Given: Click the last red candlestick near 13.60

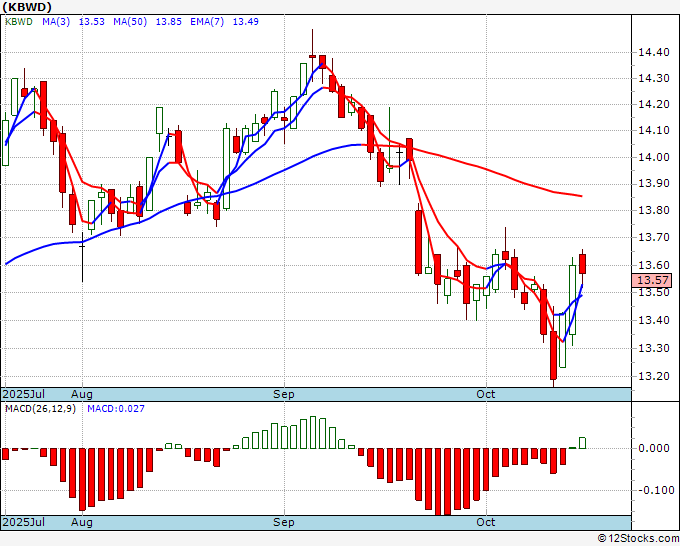Looking at the screenshot, I should pos(582,264).
